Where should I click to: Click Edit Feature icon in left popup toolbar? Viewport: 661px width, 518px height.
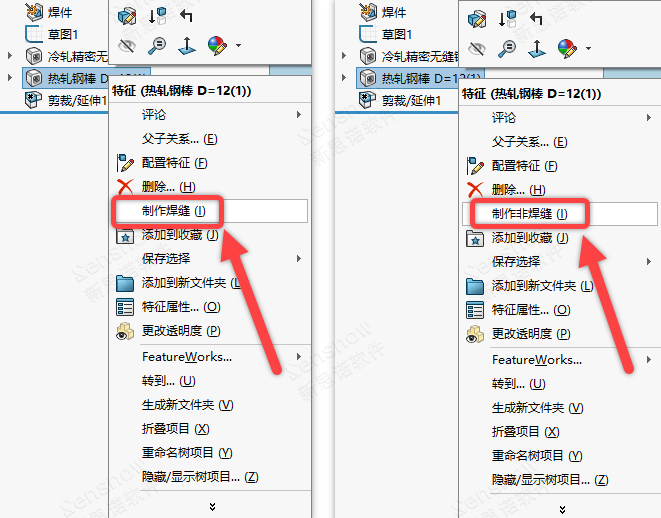point(127,16)
